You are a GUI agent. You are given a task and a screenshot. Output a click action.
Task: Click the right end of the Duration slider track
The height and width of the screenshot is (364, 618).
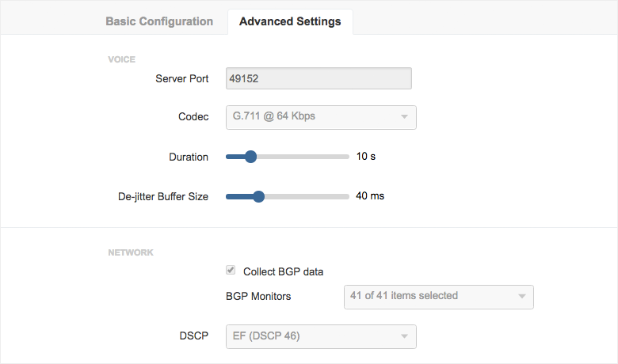coord(345,157)
